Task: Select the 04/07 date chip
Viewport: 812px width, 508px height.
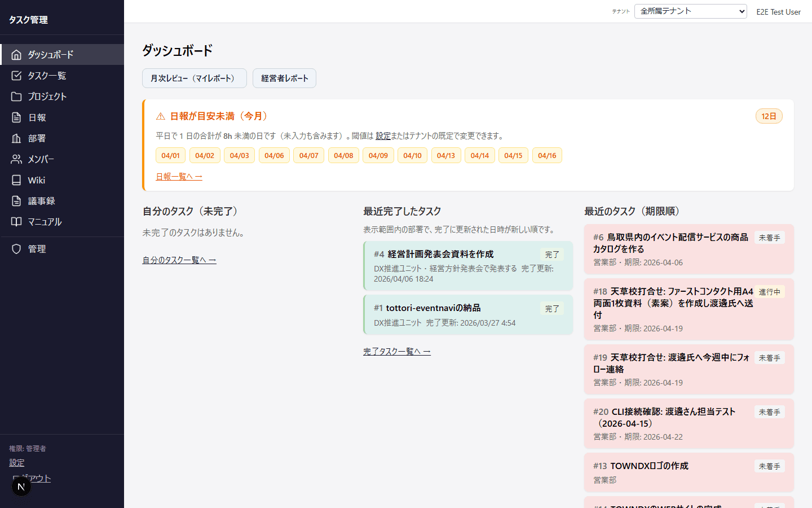Action: 308,156
